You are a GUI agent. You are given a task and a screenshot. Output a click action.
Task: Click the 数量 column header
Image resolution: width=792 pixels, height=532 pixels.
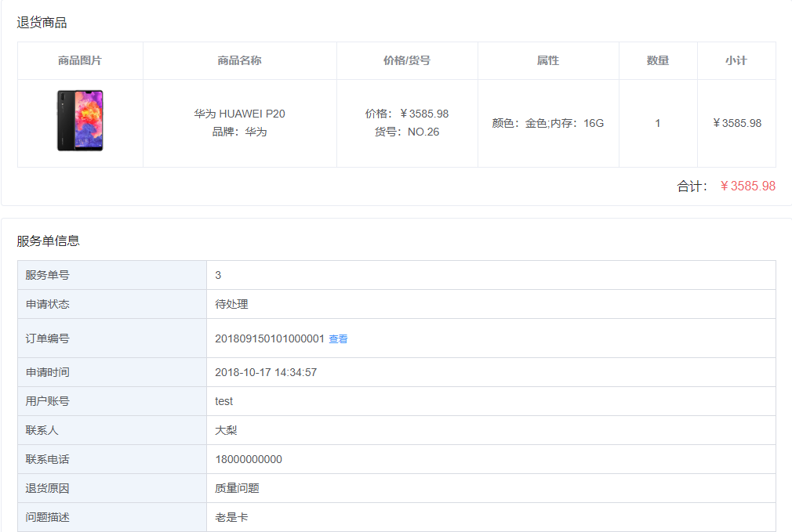658,60
